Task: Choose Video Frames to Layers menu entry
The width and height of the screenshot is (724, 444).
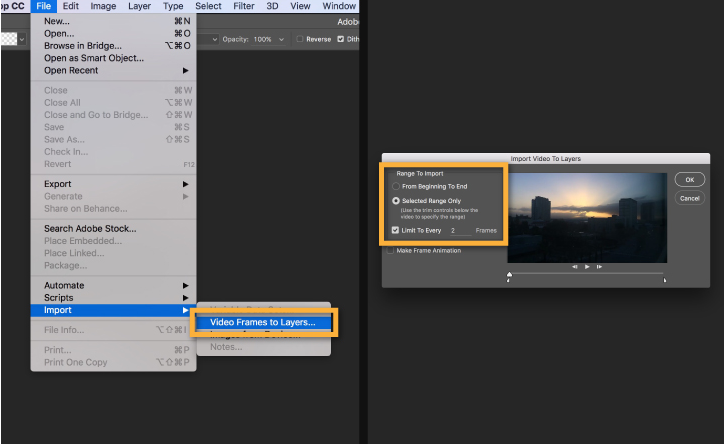Action: (x=262, y=322)
